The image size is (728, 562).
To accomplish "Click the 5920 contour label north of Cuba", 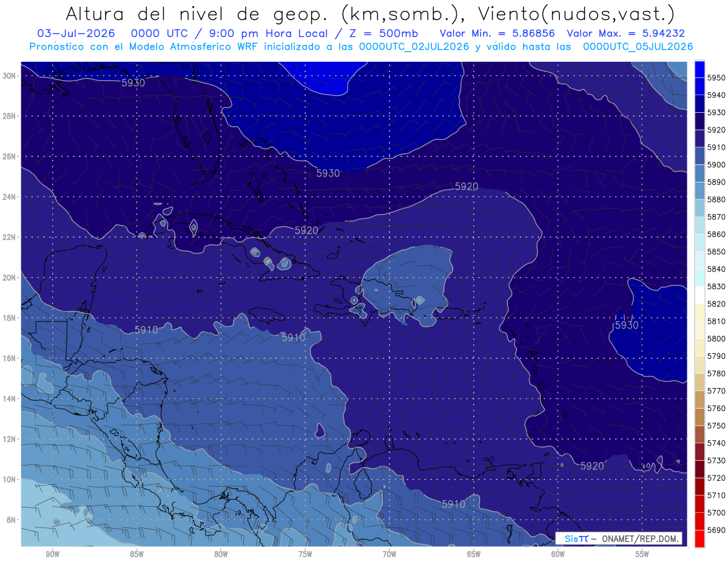I will [x=306, y=230].
